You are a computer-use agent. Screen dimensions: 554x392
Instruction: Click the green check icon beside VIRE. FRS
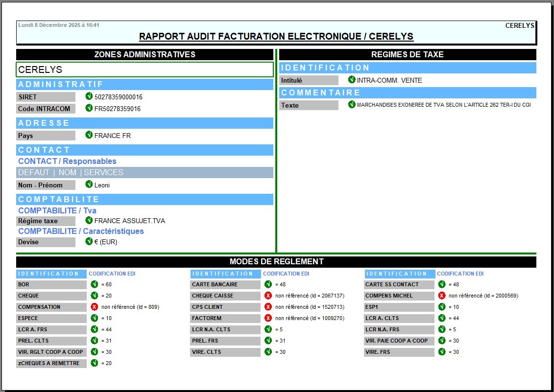click(442, 352)
